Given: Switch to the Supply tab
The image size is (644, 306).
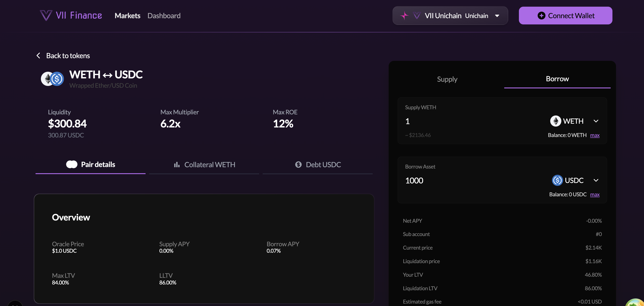Looking at the screenshot, I should point(447,79).
